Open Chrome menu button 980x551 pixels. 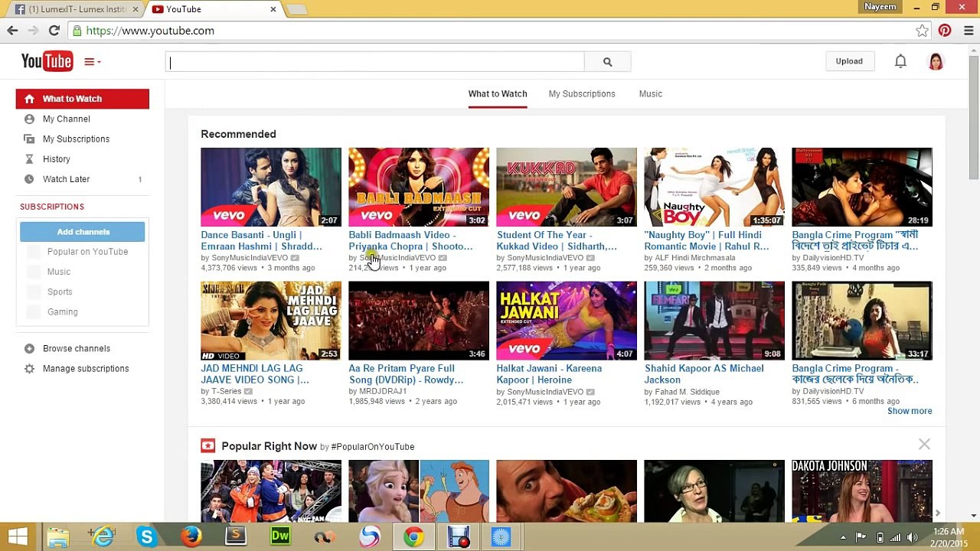tap(969, 31)
